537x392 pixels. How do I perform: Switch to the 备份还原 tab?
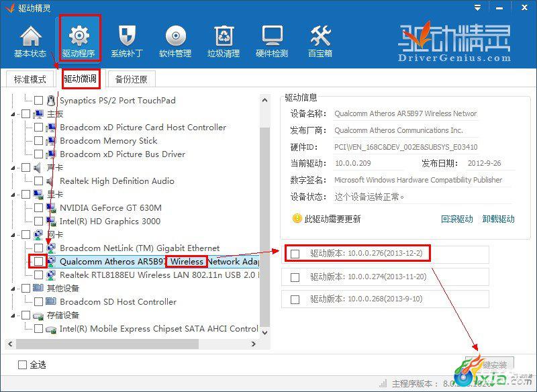click(132, 79)
